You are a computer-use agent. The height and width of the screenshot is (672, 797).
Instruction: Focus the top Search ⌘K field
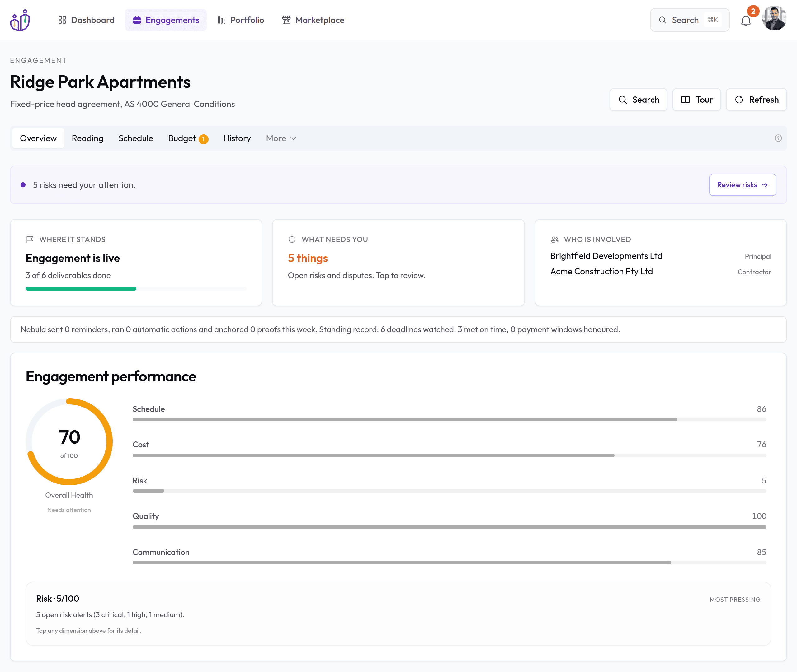tap(690, 20)
